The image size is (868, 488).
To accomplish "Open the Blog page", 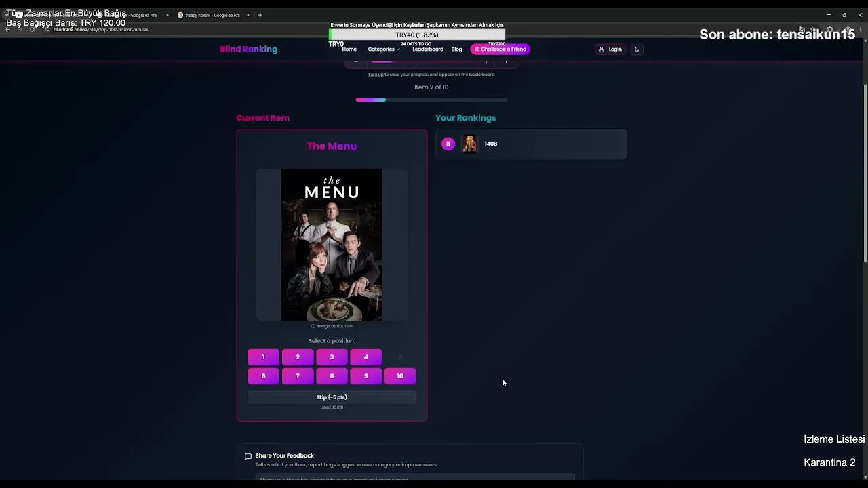I will point(457,49).
